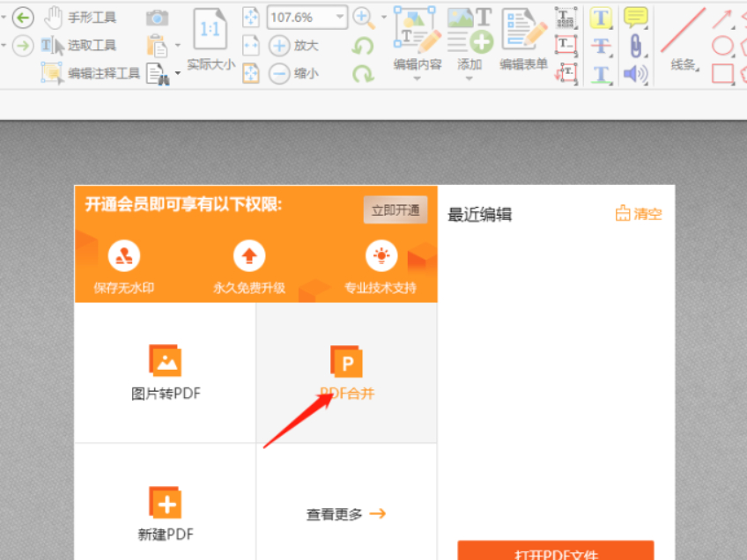Click the speaker sound annotation icon
The height and width of the screenshot is (560, 747).
click(x=636, y=74)
